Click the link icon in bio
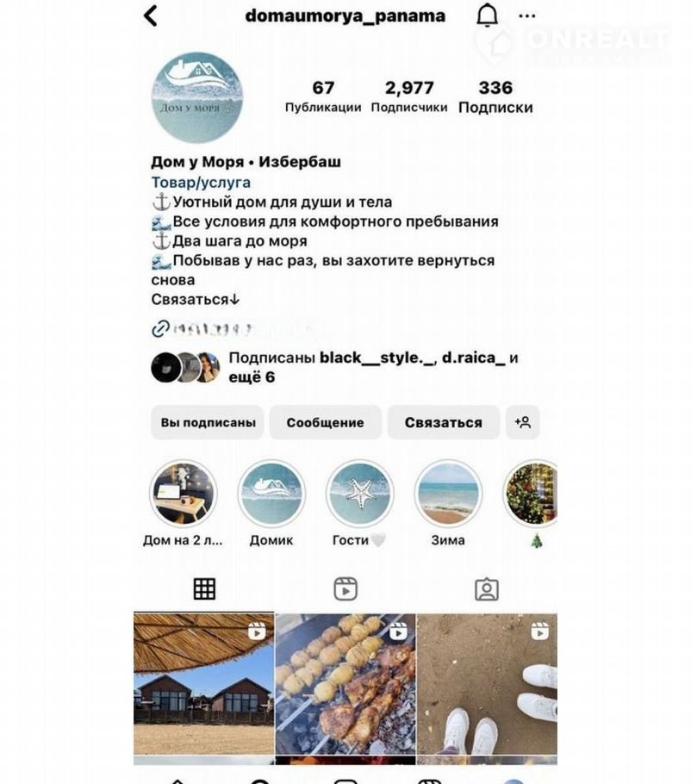This screenshot has width=691, height=784. coord(160,329)
